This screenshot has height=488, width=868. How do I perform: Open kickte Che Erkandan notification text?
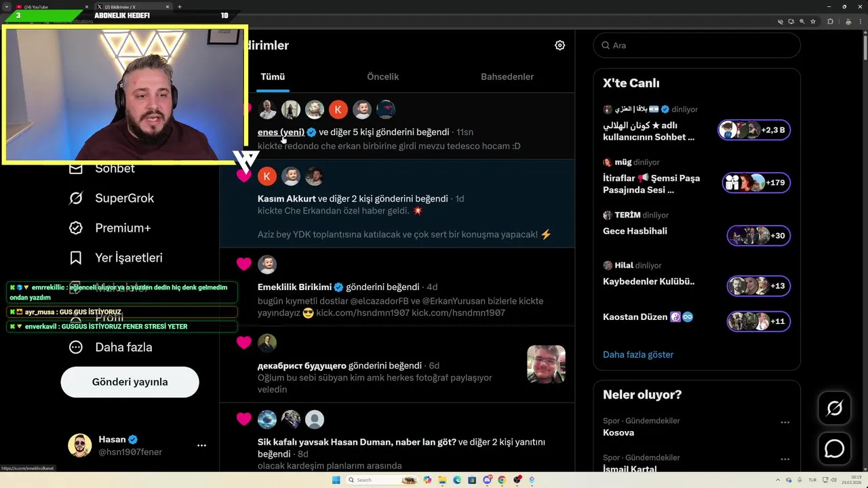click(340, 211)
